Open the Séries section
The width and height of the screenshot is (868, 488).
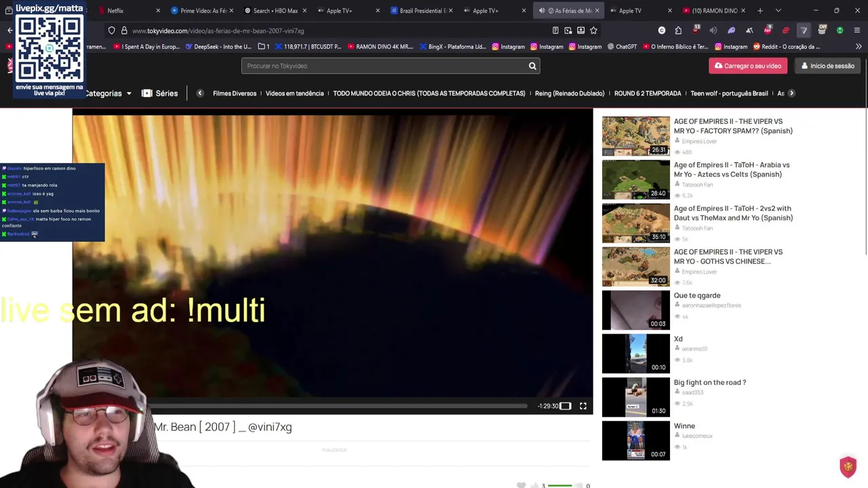pyautogui.click(x=160, y=94)
